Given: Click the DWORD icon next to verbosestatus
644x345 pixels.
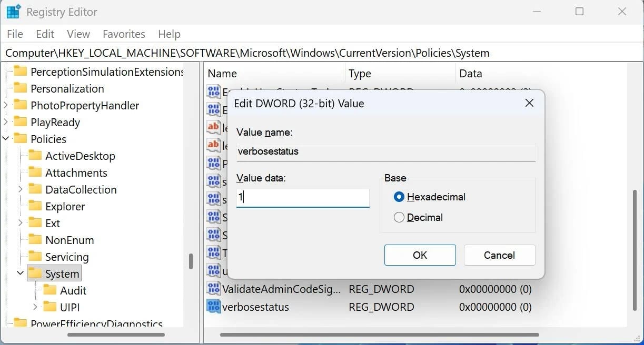Looking at the screenshot, I should [213, 307].
